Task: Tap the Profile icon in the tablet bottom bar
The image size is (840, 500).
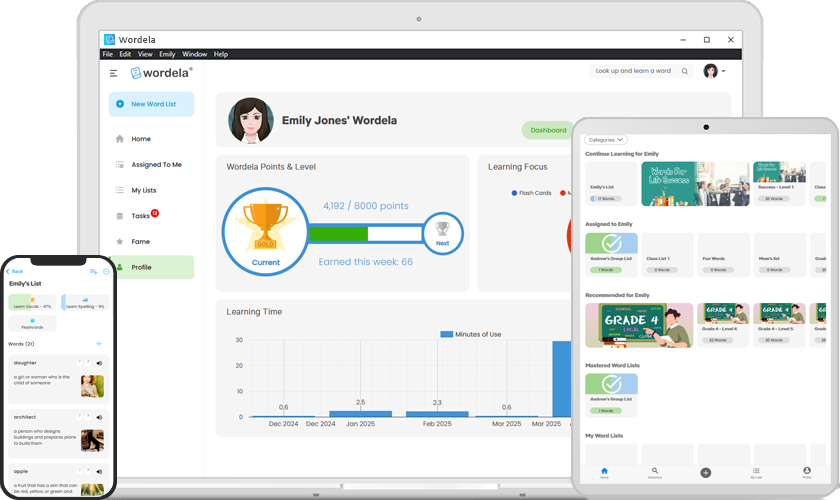Action: click(807, 472)
